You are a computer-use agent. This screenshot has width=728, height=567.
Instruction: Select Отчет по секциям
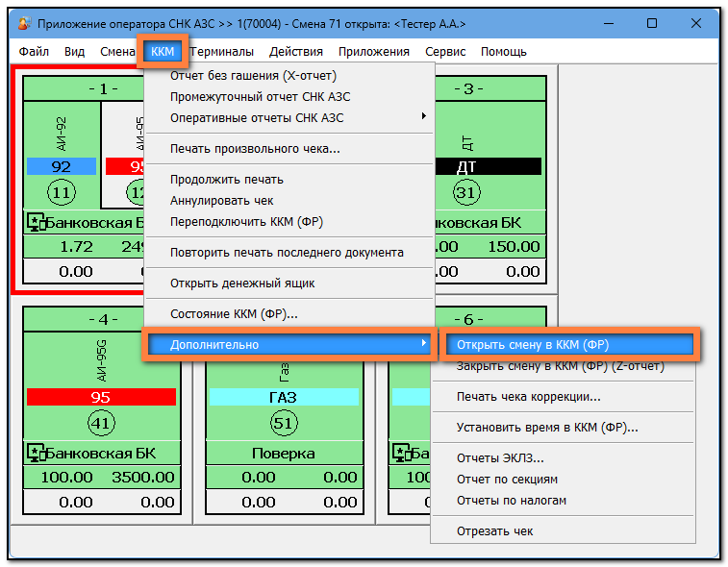[x=564, y=480]
